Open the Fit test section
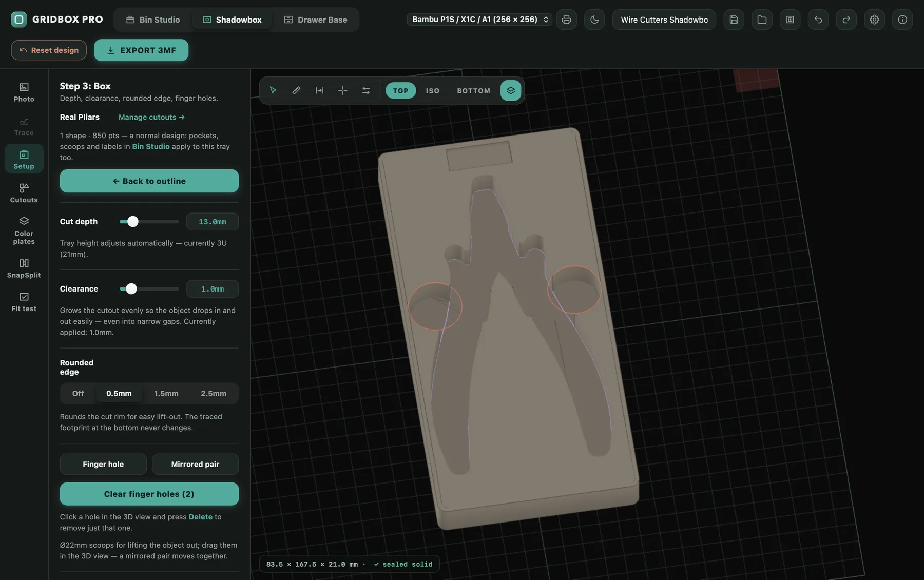 point(24,302)
